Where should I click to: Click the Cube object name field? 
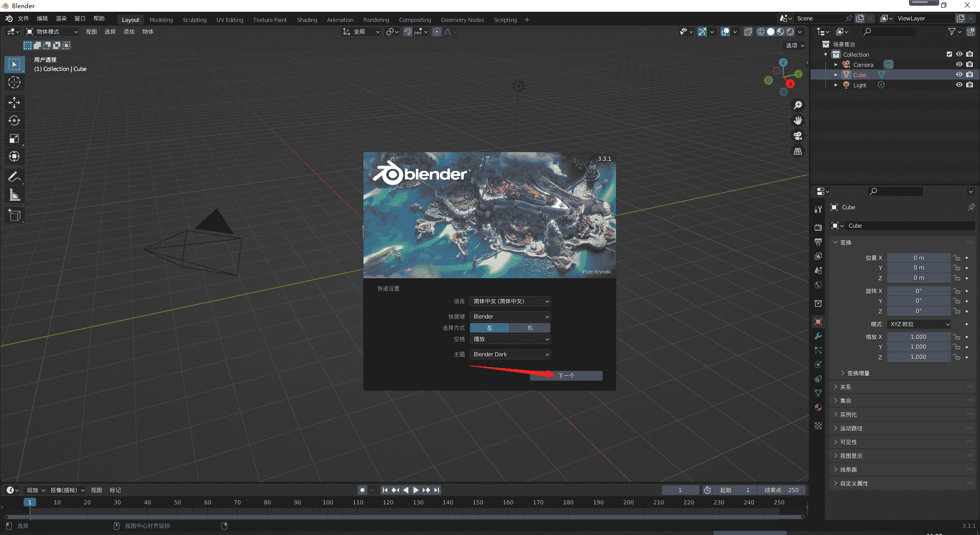pyautogui.click(x=911, y=226)
